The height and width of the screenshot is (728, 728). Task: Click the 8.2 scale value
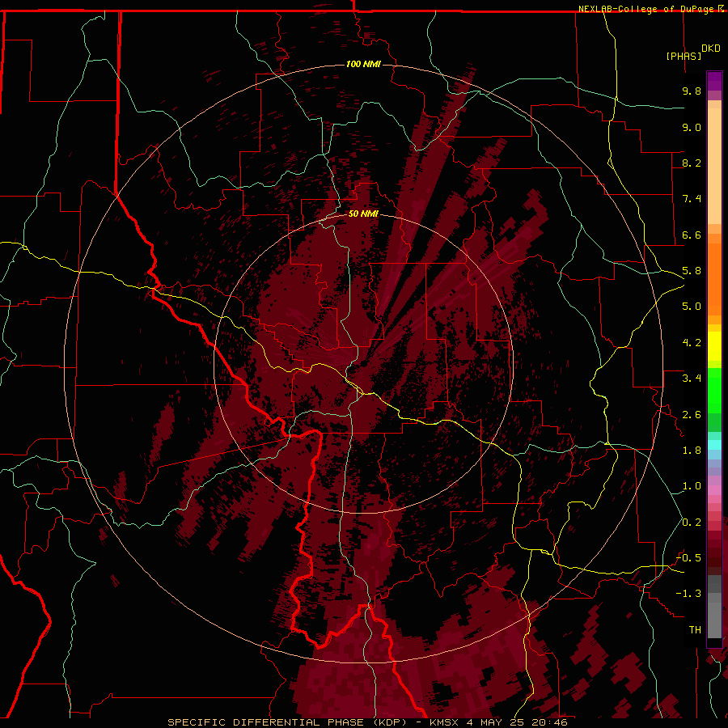692,163
